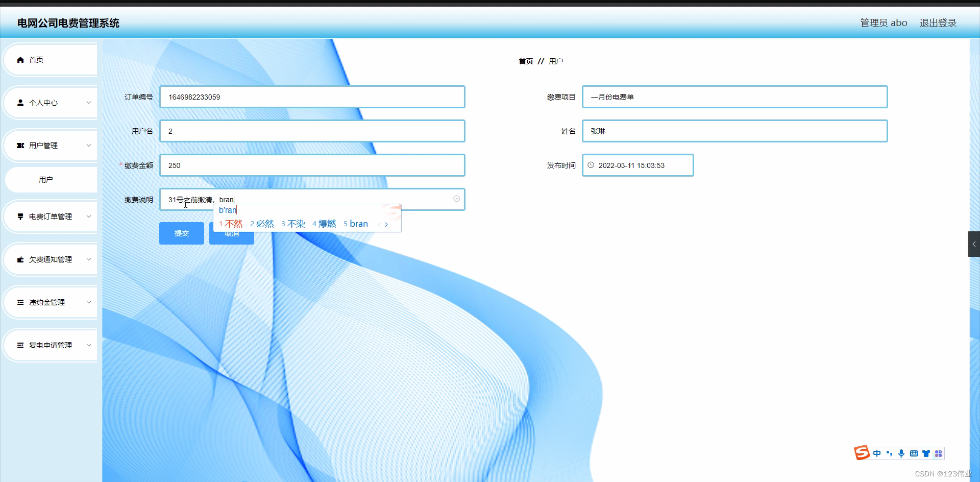Open the Sogou soft keyboard icon
Image resolution: width=980 pixels, height=482 pixels.
click(x=914, y=453)
